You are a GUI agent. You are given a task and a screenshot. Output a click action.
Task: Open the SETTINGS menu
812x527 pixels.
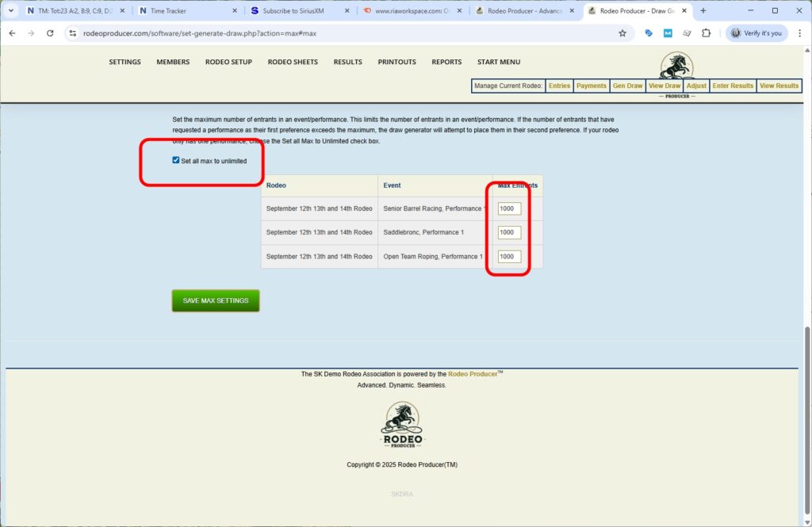[x=124, y=62]
